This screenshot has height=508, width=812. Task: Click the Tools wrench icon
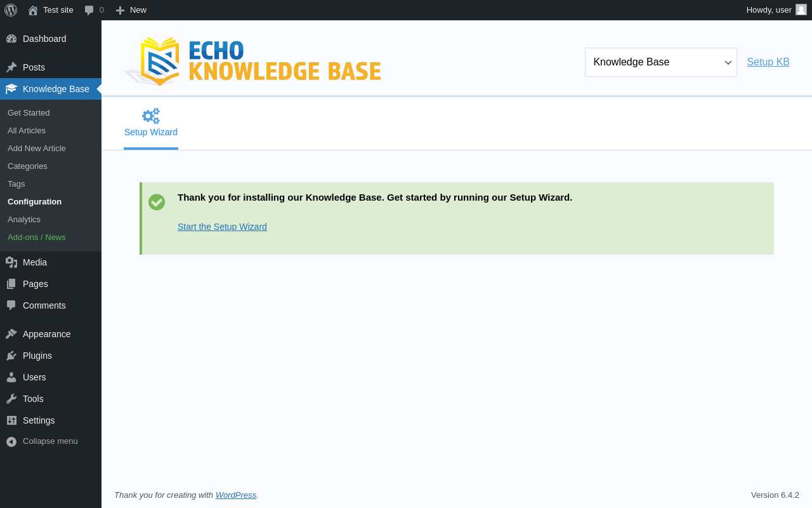tap(11, 399)
